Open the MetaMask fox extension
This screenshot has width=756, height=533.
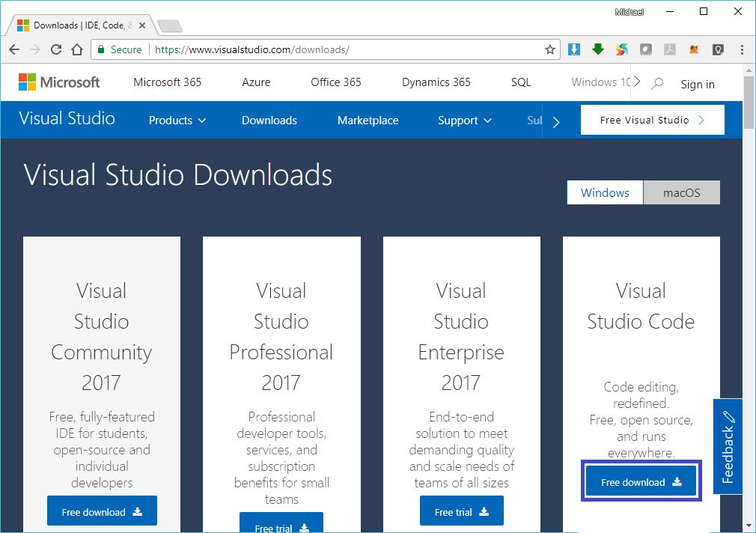pyautogui.click(x=694, y=49)
